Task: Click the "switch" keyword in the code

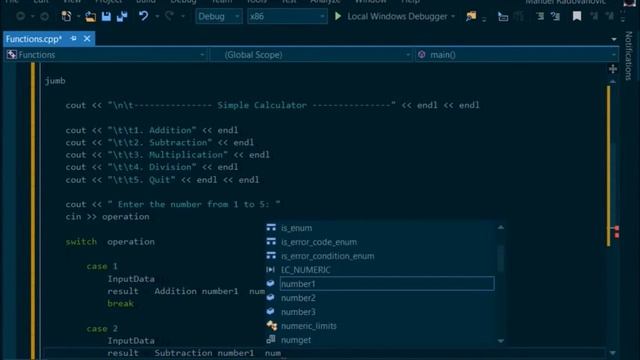Action: pyautogui.click(x=81, y=242)
